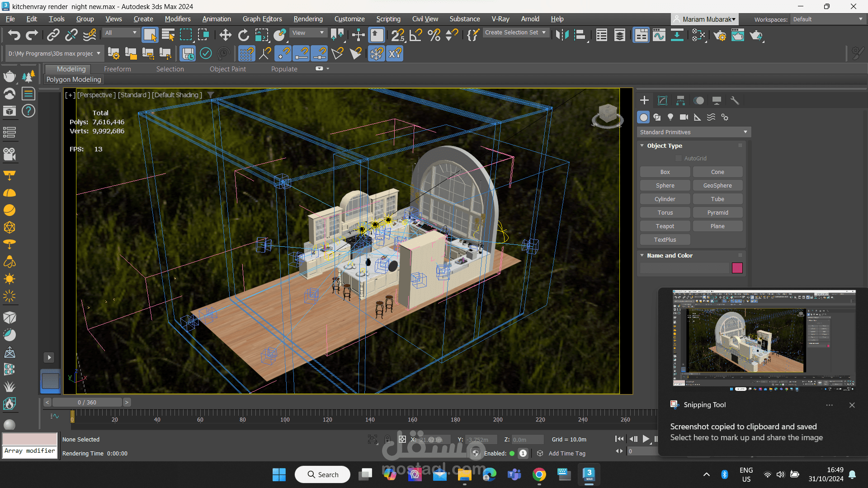Select the Move transform tool
Image resolution: width=868 pixels, height=488 pixels.
[225, 35]
